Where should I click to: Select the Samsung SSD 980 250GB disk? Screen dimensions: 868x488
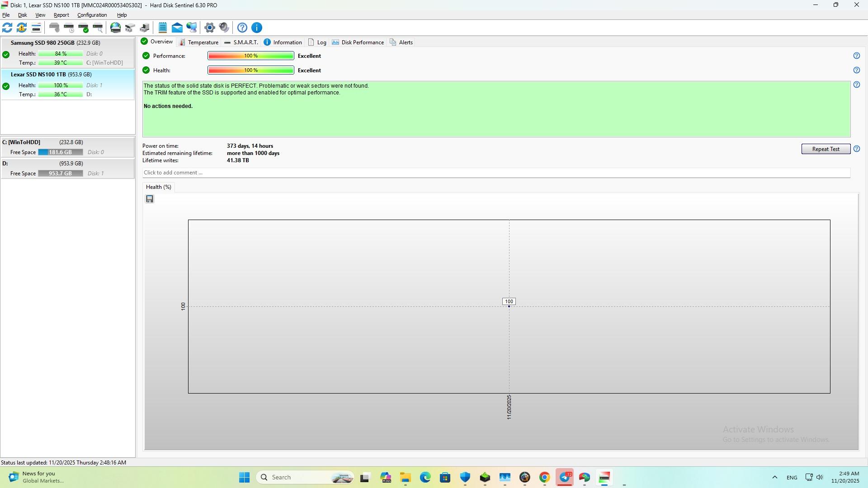(x=55, y=43)
